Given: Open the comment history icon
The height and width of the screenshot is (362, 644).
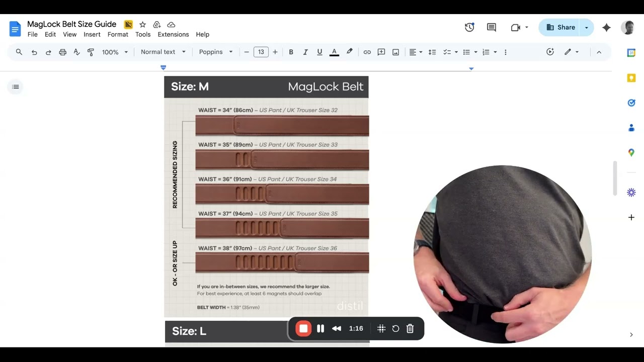Looking at the screenshot, I should [x=492, y=28].
